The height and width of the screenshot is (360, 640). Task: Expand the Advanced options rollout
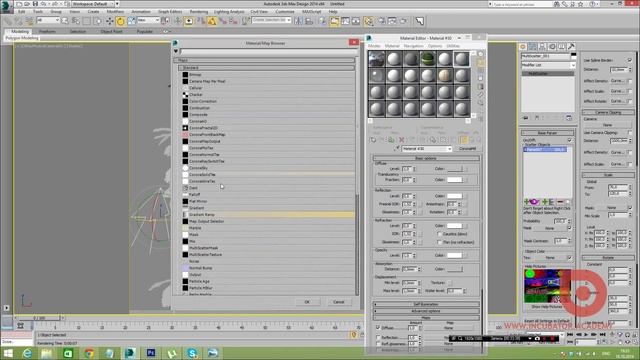[426, 311]
